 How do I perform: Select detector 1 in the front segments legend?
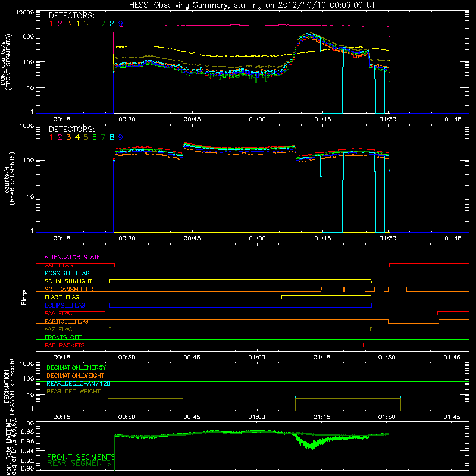tap(51, 24)
